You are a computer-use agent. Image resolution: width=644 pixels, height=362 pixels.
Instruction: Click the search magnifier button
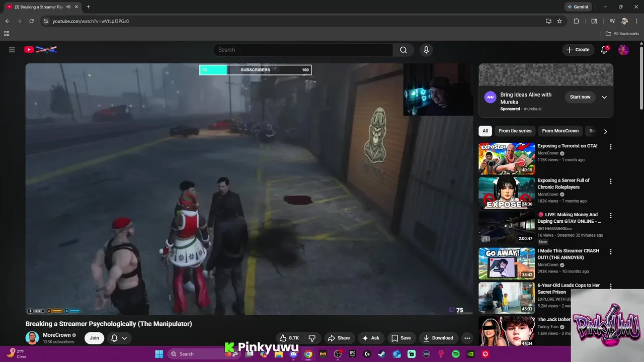[404, 50]
